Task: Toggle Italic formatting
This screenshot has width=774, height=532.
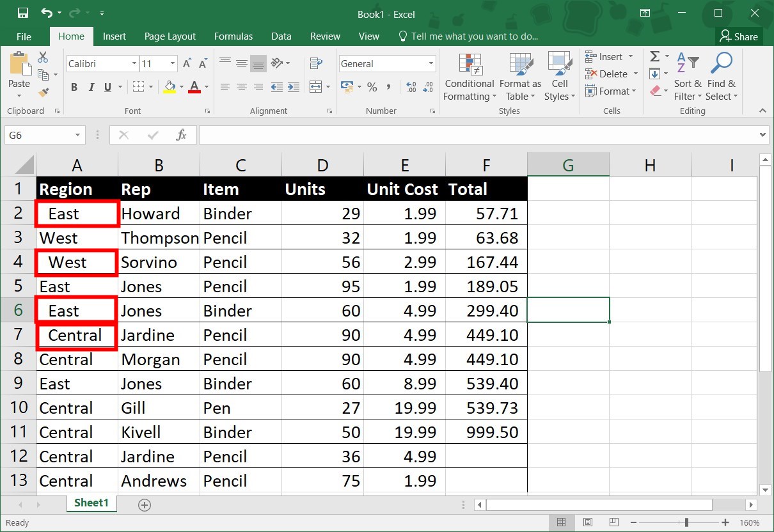Action: tap(91, 88)
